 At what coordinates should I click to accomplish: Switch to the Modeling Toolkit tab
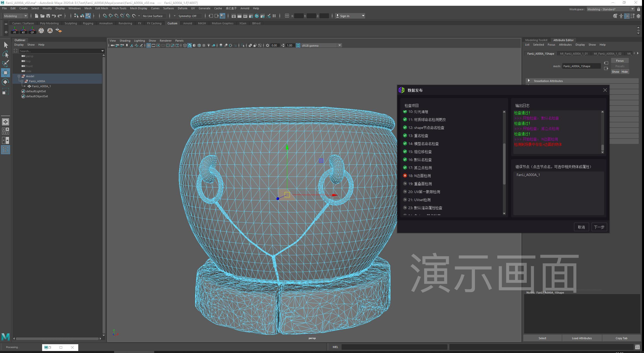click(536, 40)
